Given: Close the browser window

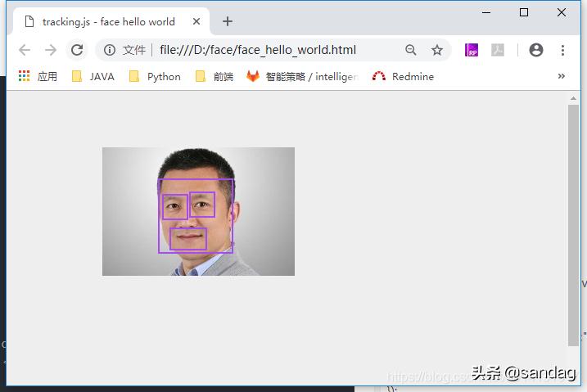Looking at the screenshot, I should (561, 12).
